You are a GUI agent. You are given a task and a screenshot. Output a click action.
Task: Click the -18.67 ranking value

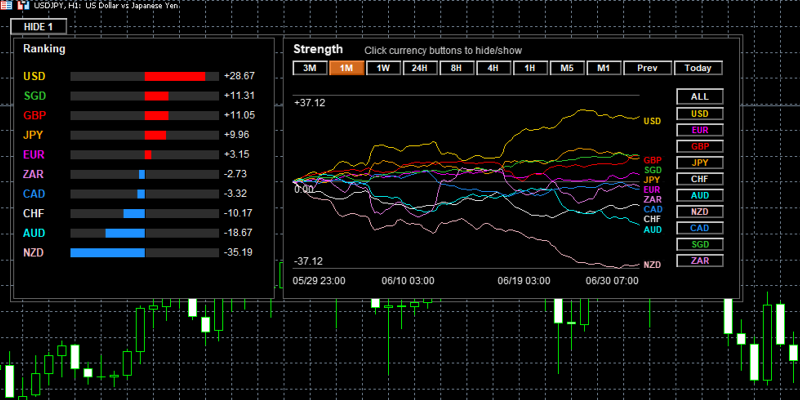point(238,233)
